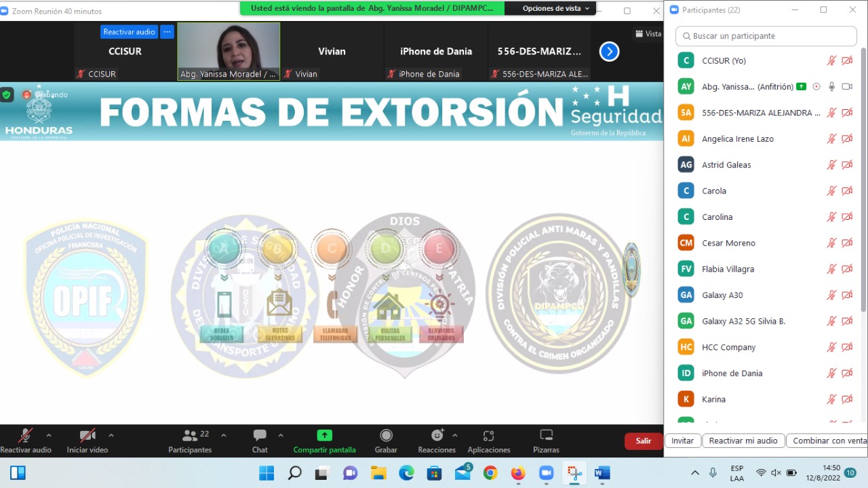Click the Buscar un participante search field
Screen dimensions: 868x488
766,36
